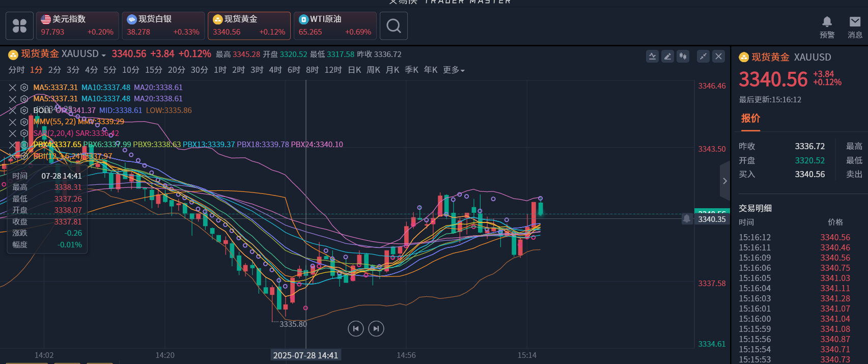This screenshot has width=868, height=364.
Task: Remove the SAR(2,20,4) indicator
Action: coord(13,133)
